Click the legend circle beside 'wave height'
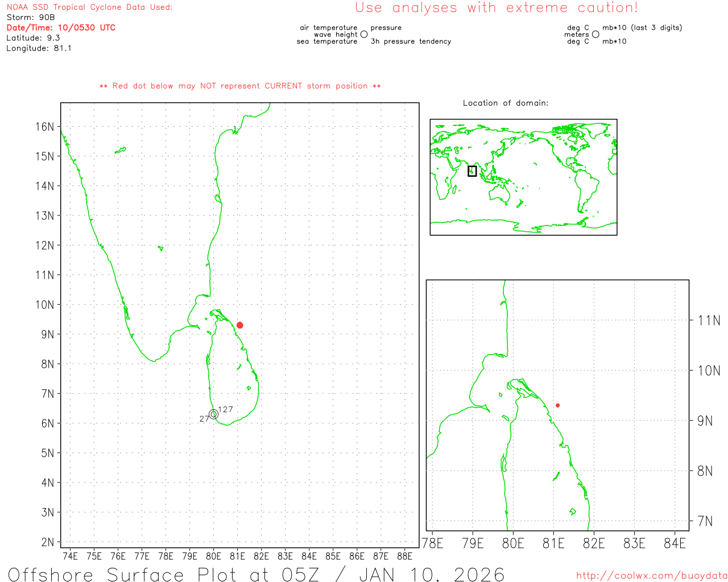 [364, 35]
